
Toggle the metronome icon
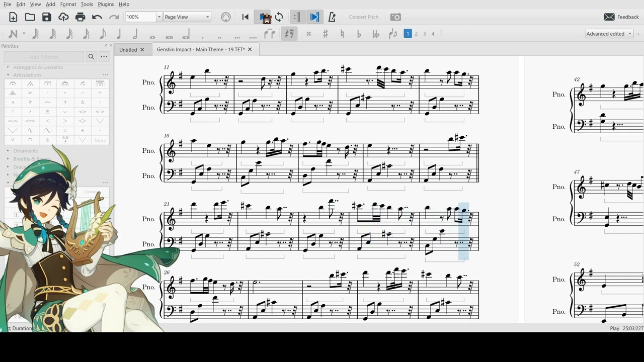tap(332, 17)
